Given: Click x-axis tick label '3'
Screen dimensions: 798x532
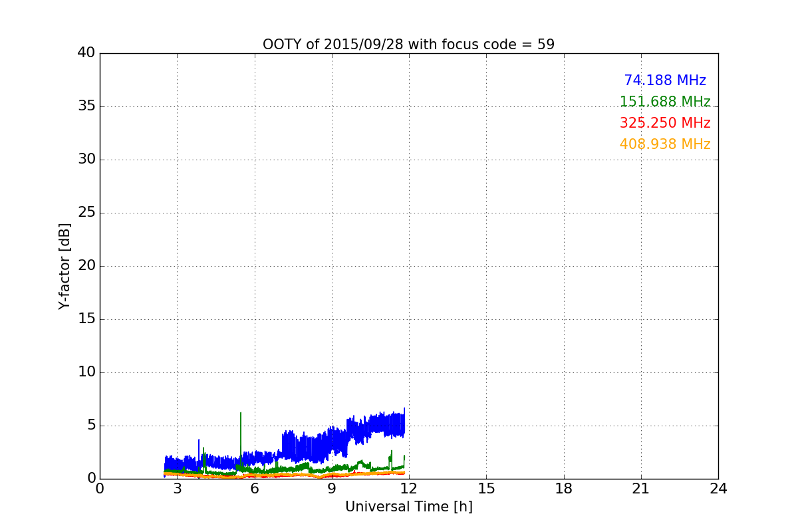Looking at the screenshot, I should (177, 489).
